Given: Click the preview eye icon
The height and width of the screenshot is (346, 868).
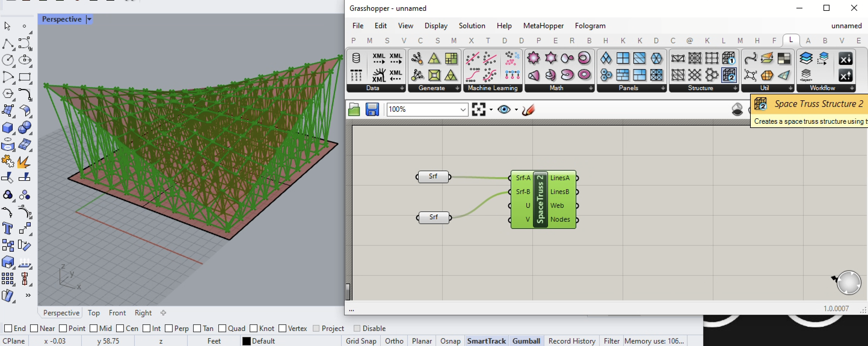Looking at the screenshot, I should pyautogui.click(x=504, y=109).
